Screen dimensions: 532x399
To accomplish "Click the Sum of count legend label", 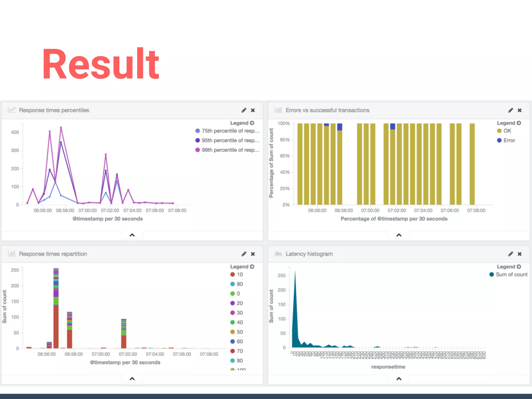I will point(511,275).
